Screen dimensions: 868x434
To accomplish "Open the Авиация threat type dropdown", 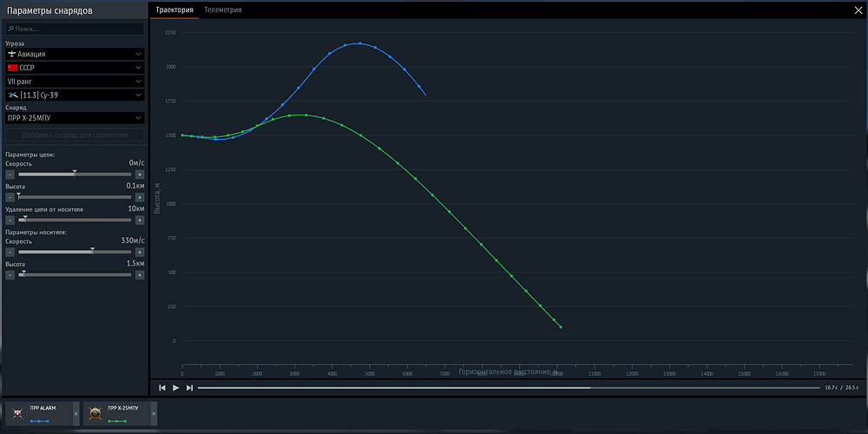I will click(75, 54).
